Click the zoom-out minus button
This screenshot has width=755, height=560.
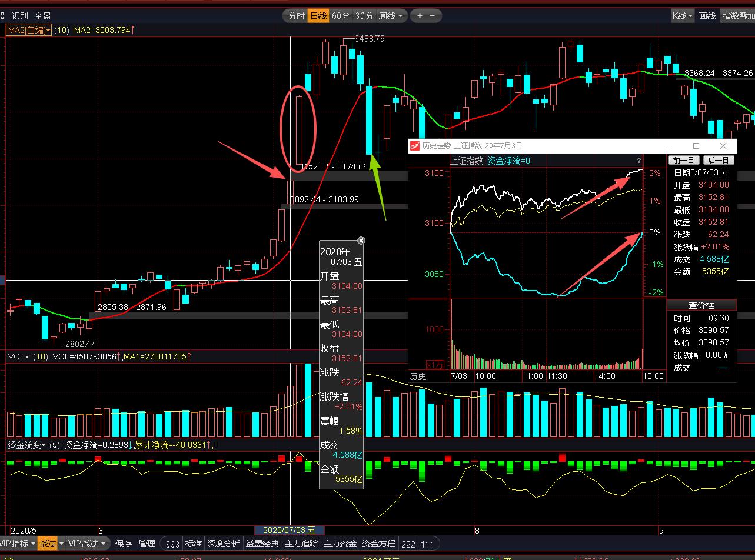pyautogui.click(x=433, y=16)
